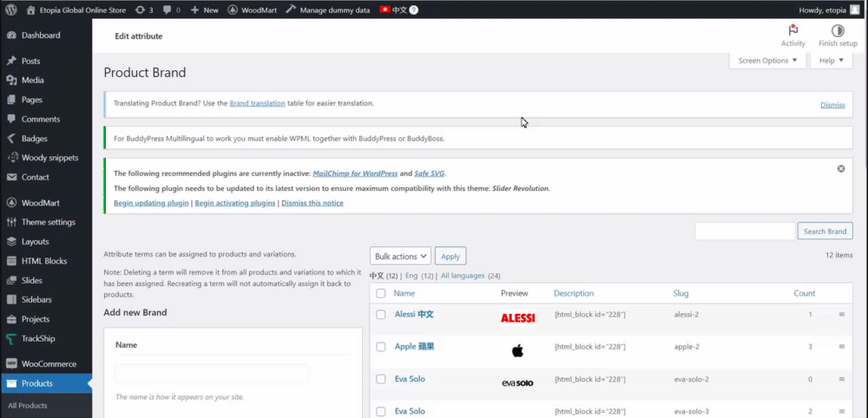Open the comments bubble in admin bar

click(x=172, y=10)
